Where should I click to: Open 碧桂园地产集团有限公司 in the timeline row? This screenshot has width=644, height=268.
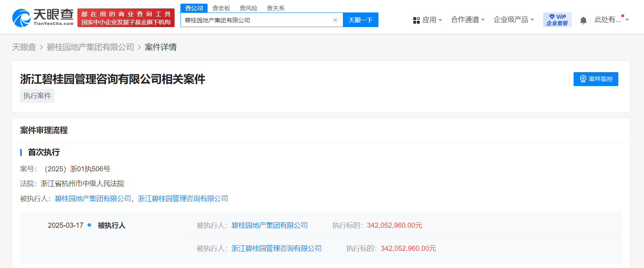point(270,226)
